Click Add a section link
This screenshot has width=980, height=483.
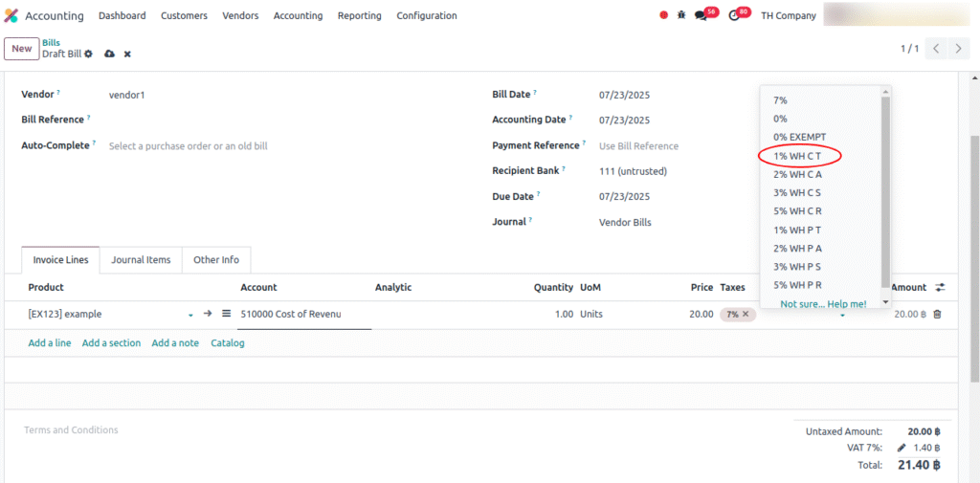(x=111, y=343)
